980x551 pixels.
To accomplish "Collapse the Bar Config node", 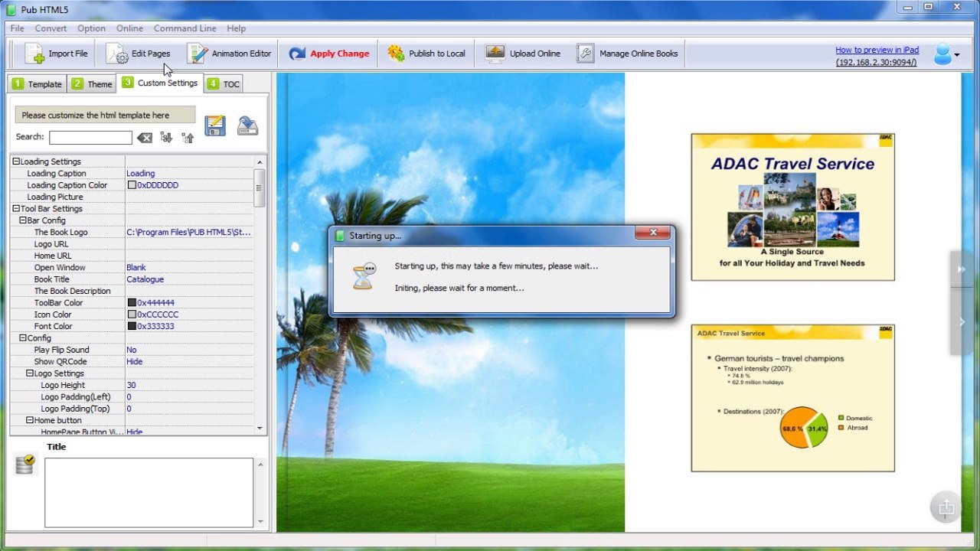I will tap(23, 220).
